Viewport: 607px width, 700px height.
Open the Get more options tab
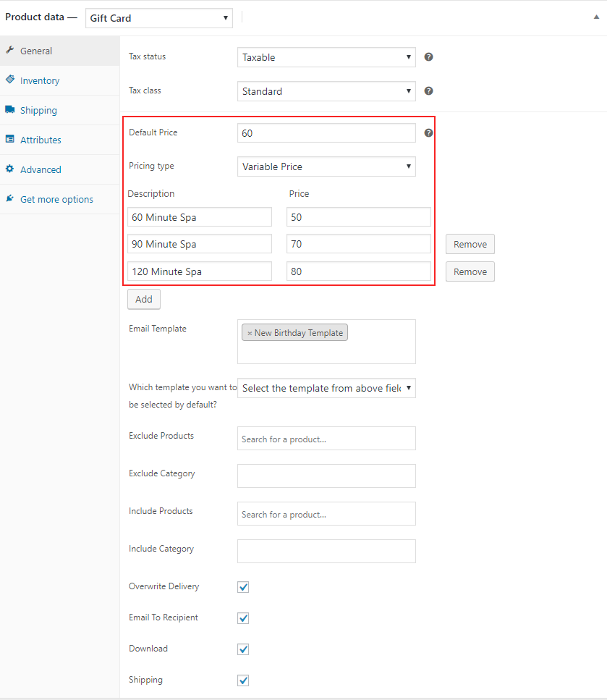coord(56,199)
